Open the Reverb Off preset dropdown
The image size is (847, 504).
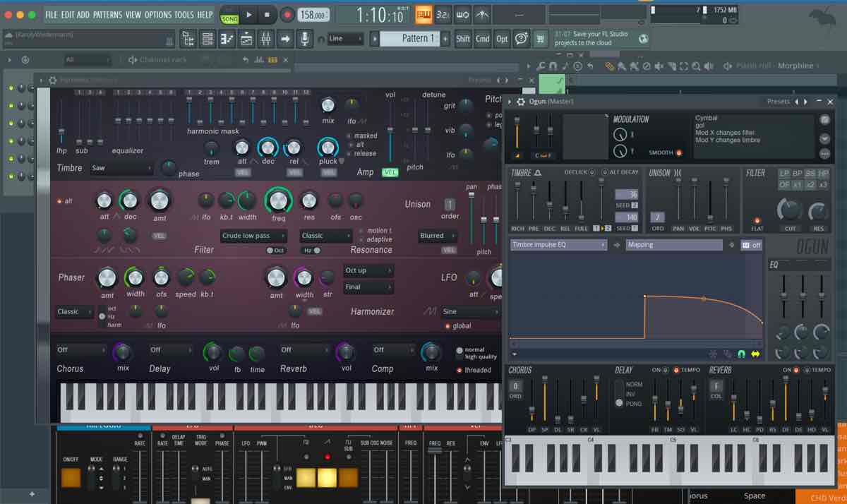[x=305, y=349]
